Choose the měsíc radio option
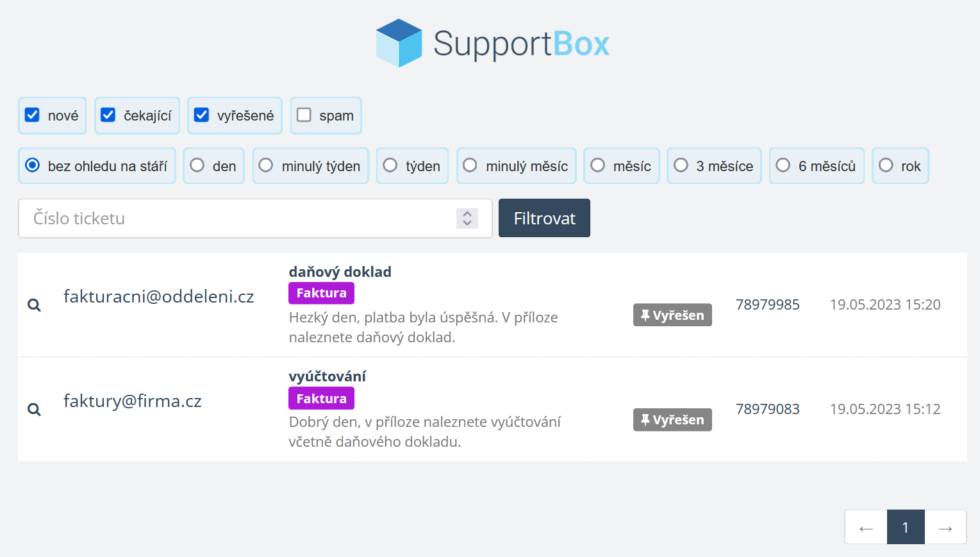The width and height of the screenshot is (980, 557). pyautogui.click(x=597, y=165)
